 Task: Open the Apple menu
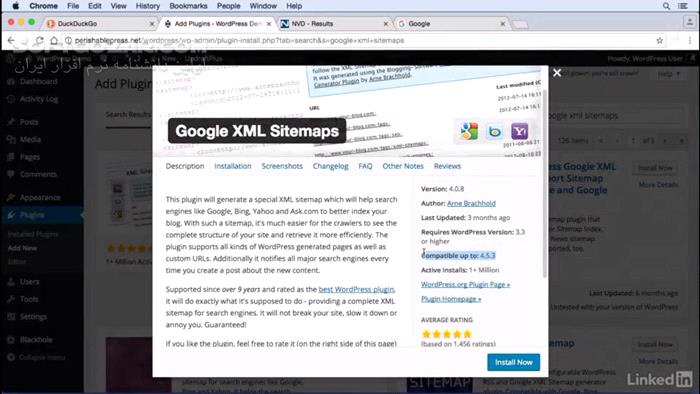coord(15,6)
